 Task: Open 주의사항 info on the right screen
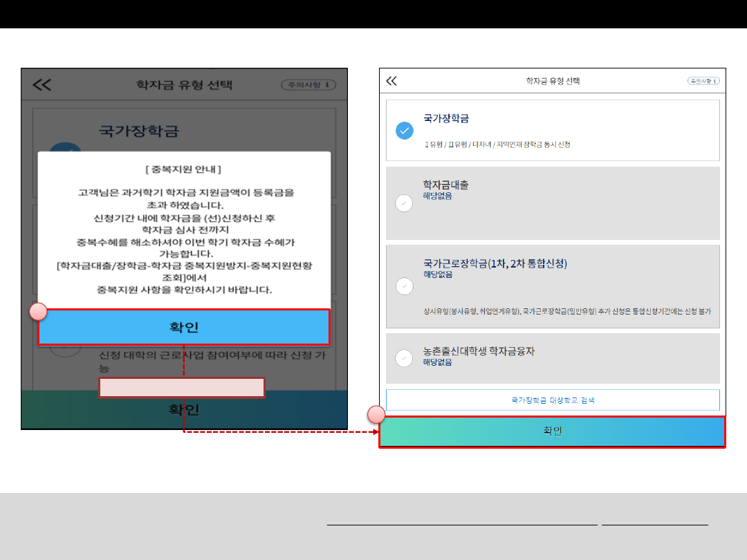(x=703, y=81)
